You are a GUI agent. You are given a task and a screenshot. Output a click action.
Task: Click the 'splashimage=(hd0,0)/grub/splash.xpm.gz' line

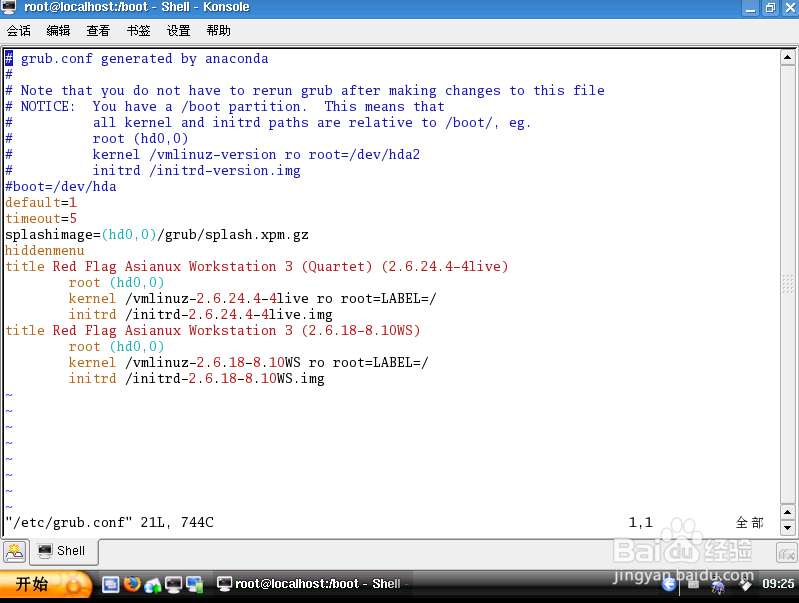(x=157, y=235)
